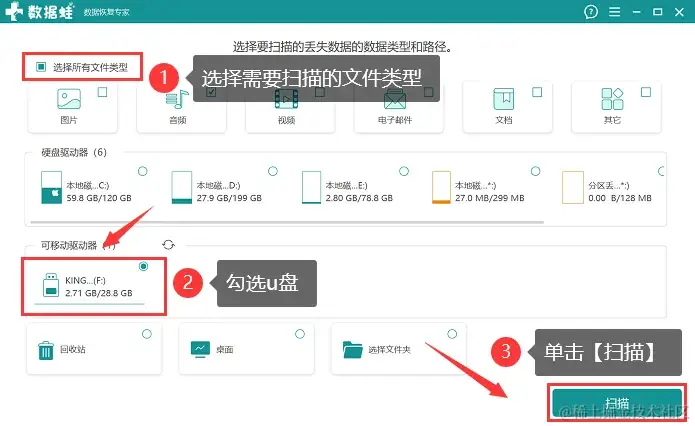Select the 其它 other type icon

coord(613,99)
